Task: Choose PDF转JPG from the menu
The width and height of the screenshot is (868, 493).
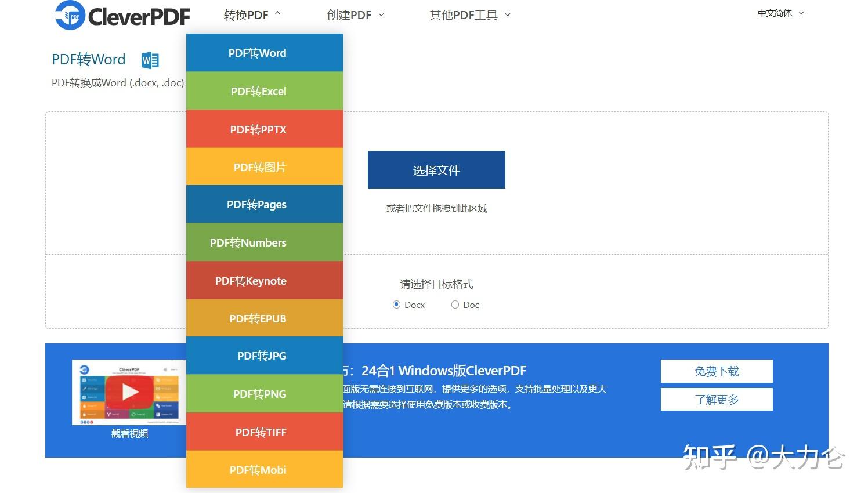Action: point(265,356)
